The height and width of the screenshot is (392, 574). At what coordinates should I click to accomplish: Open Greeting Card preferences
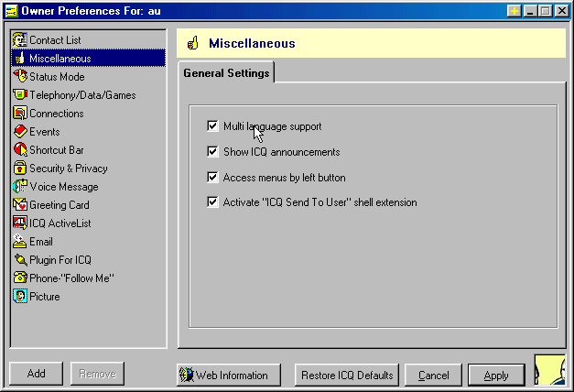tap(88, 205)
